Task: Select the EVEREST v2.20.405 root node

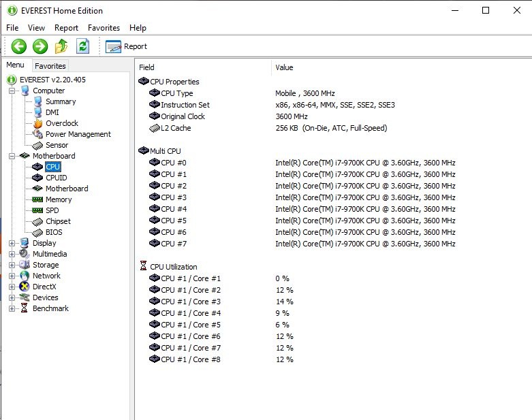Action: pos(52,80)
